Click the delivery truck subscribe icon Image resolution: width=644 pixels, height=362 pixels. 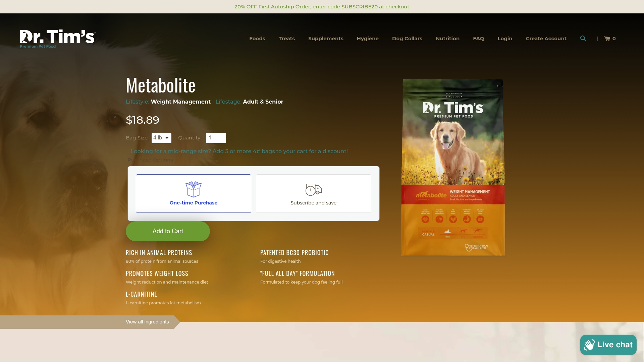click(x=314, y=190)
